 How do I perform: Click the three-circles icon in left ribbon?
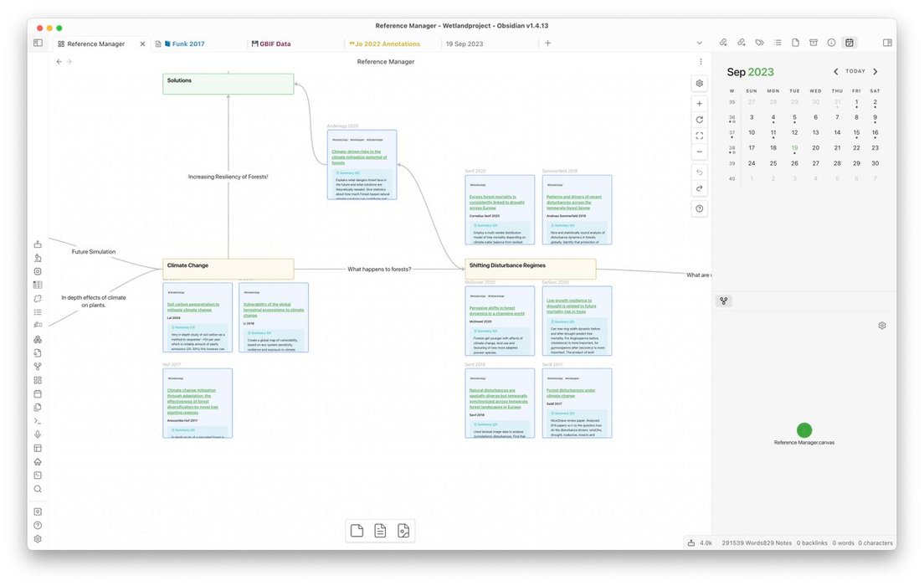click(38, 339)
